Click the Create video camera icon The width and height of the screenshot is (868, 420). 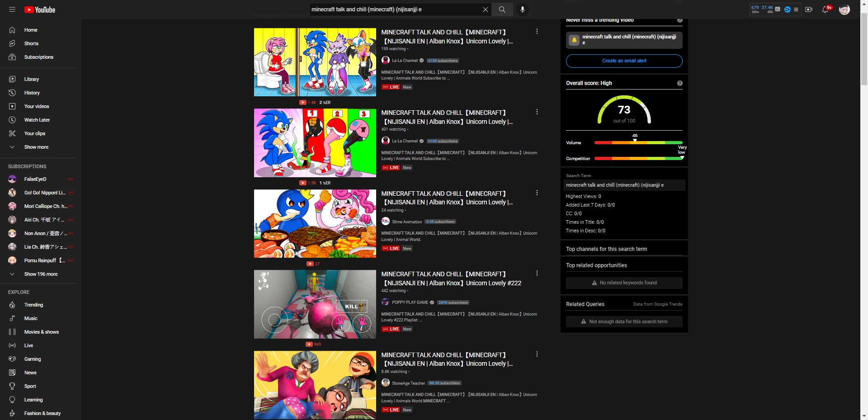[x=809, y=9]
